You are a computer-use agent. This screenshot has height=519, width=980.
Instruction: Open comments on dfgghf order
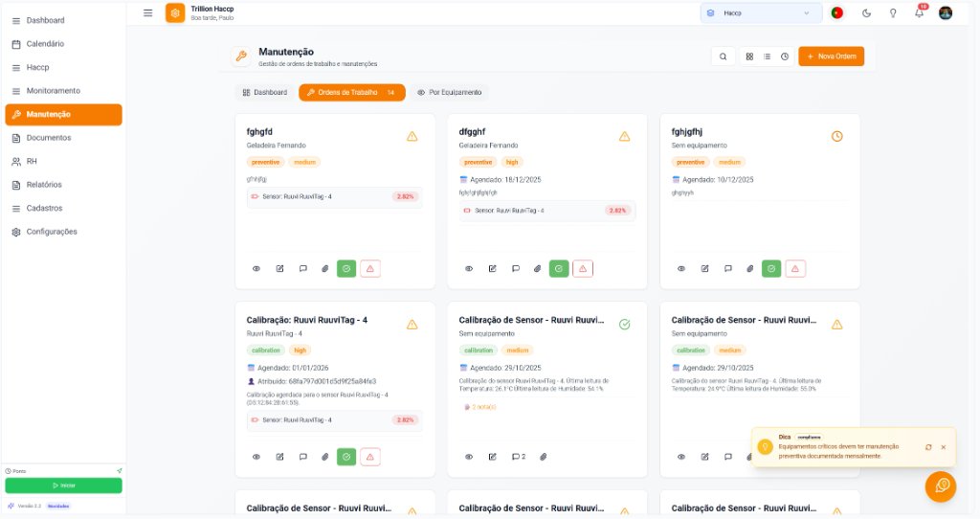tap(516, 269)
